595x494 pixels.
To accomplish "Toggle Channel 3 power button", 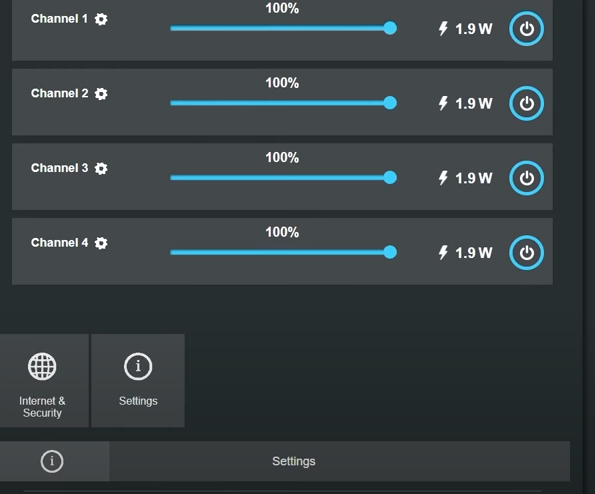I will point(526,178).
